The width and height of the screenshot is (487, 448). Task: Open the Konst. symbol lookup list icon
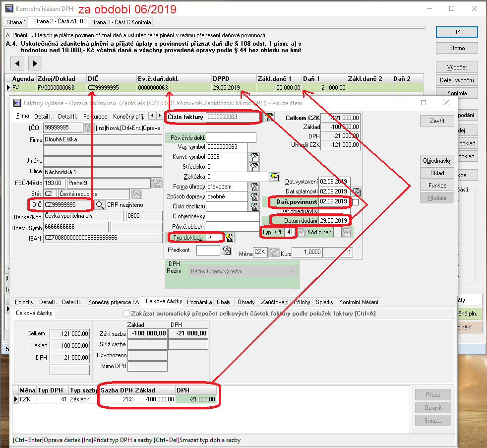(254, 157)
